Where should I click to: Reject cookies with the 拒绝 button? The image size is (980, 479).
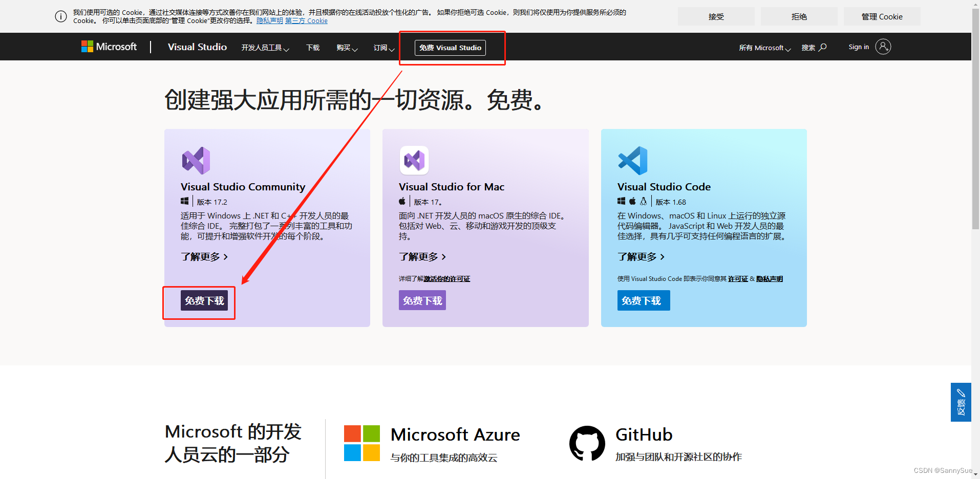[x=799, y=16]
